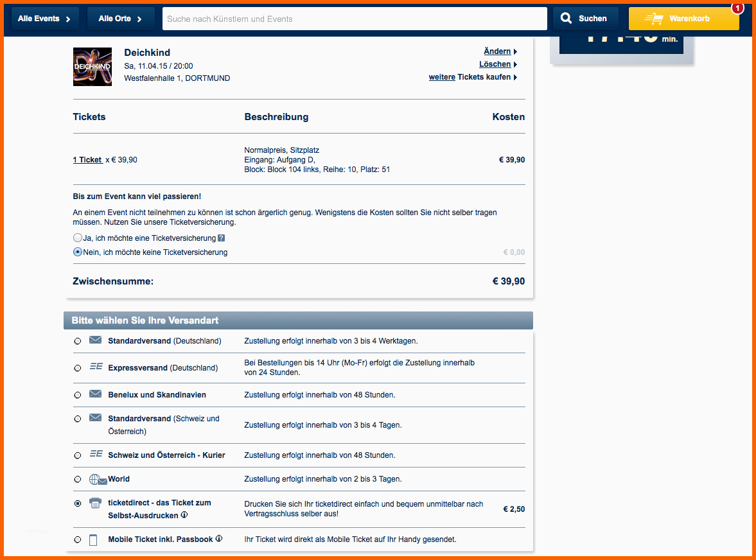Click the Suchen button
This screenshot has width=756, height=560.
click(x=585, y=19)
